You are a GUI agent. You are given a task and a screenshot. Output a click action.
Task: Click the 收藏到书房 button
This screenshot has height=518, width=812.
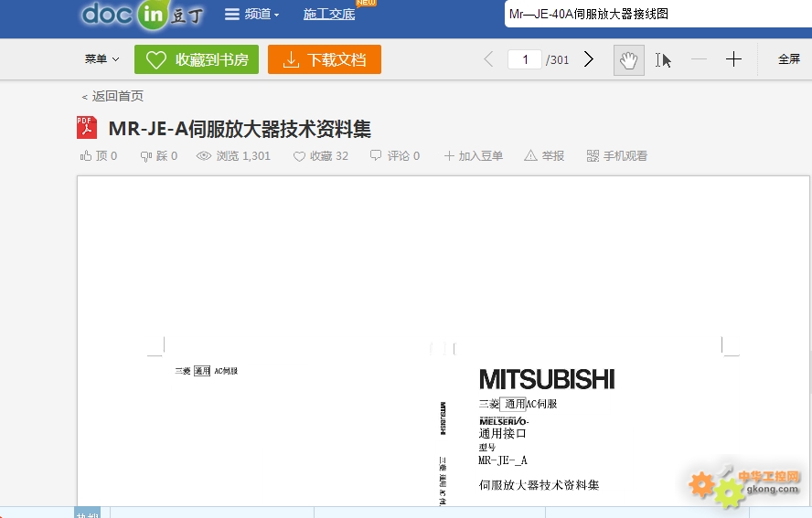pyautogui.click(x=197, y=59)
